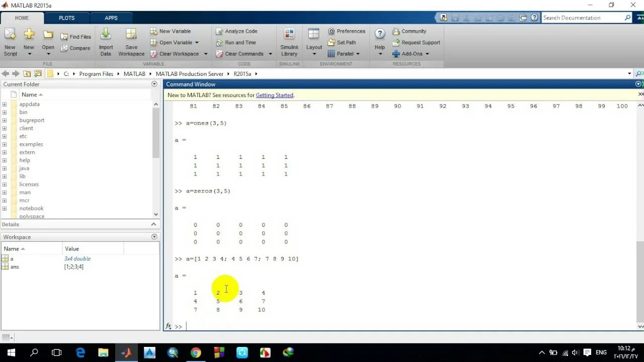
Task: Select the bugreport folder
Action: 32,120
